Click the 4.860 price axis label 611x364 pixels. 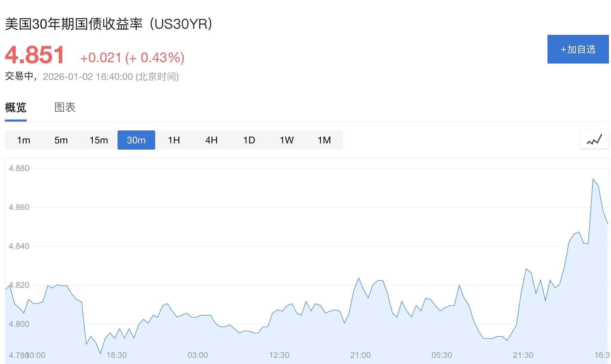pyautogui.click(x=19, y=207)
